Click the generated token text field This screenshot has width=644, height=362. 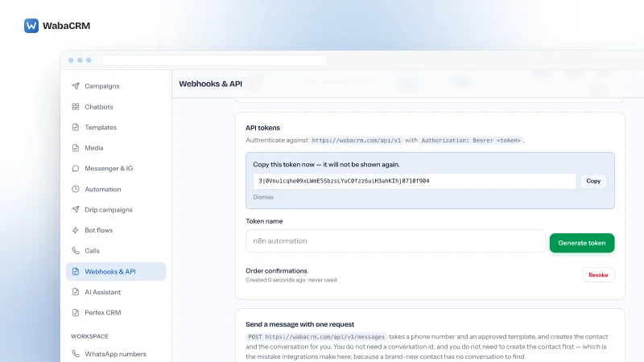[415, 181]
